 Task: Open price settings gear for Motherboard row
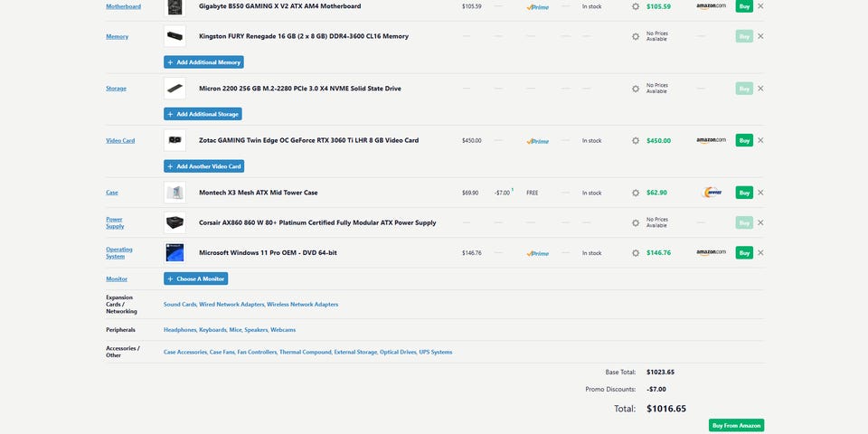tap(636, 6)
